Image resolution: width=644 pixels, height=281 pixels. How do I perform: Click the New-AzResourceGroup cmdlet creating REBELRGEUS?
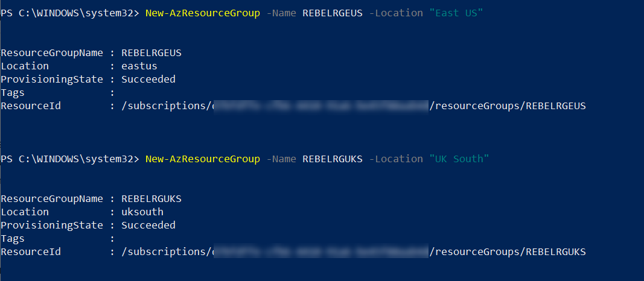click(x=202, y=13)
